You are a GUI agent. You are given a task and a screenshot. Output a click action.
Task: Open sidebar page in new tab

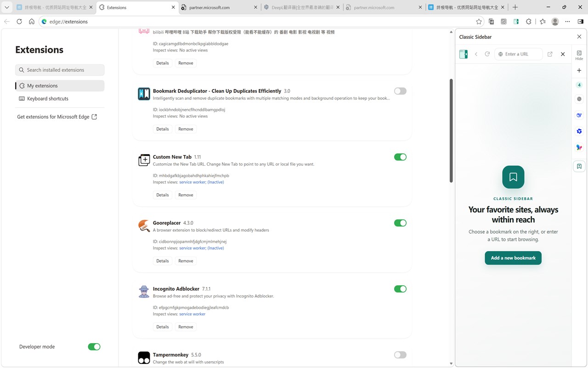(x=550, y=54)
